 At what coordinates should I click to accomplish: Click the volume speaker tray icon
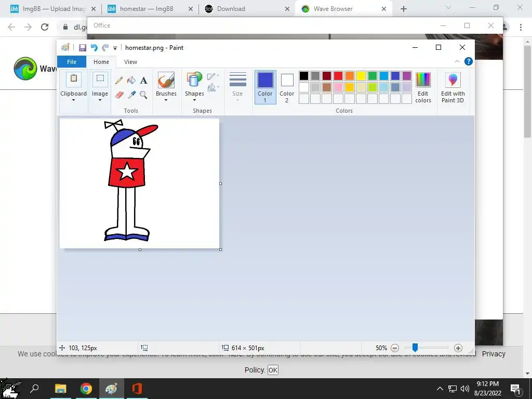pos(465,389)
